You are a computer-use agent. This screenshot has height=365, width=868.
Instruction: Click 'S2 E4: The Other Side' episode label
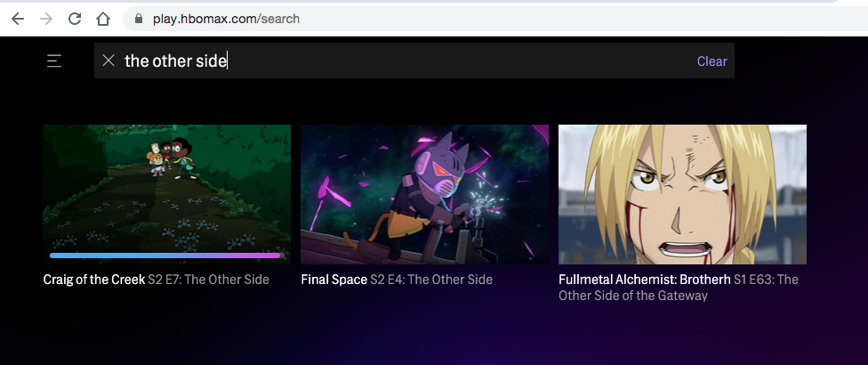click(431, 280)
